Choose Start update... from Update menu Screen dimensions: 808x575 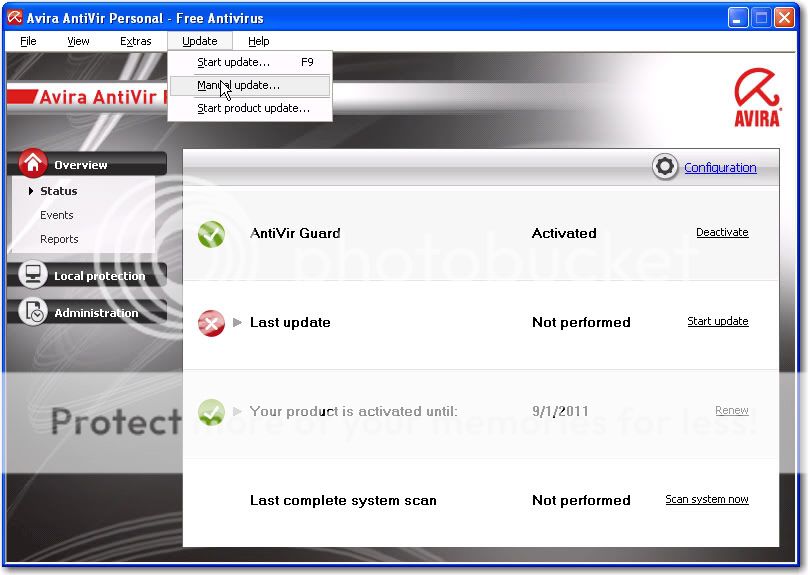[250, 62]
